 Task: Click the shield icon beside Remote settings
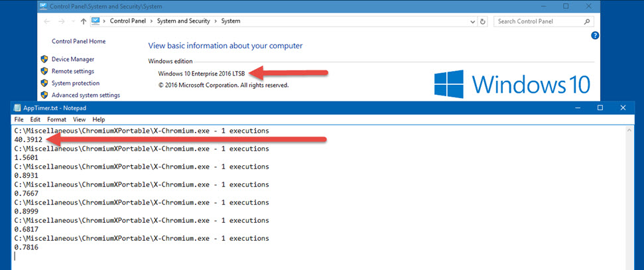44,71
